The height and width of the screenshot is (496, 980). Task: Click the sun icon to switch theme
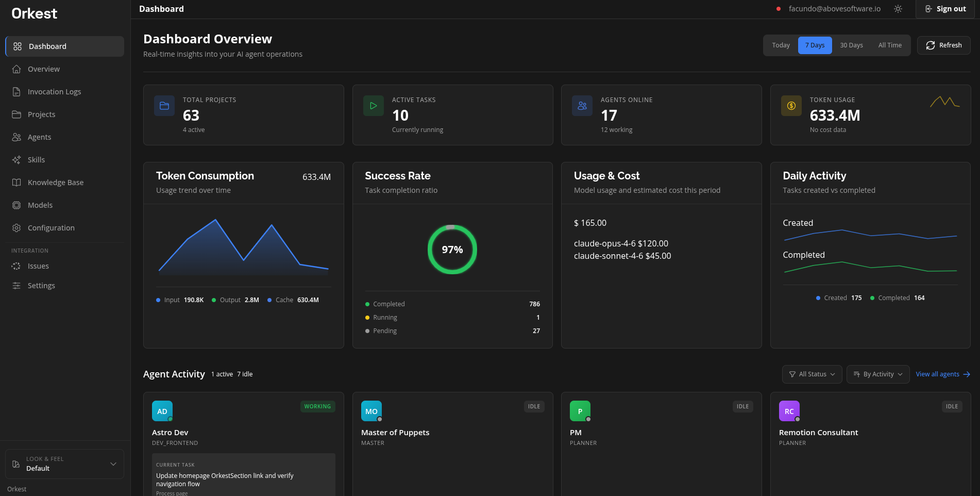[898, 9]
